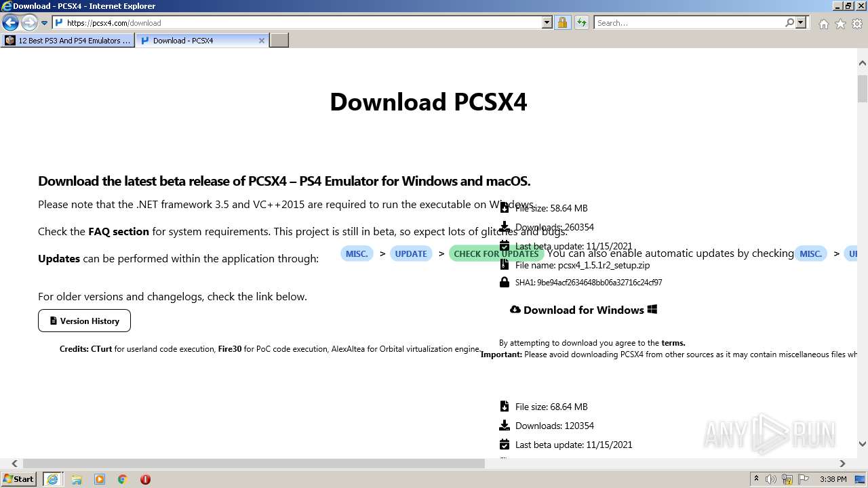The width and height of the screenshot is (868, 488).
Task: Open the terms link
Action: tap(673, 343)
